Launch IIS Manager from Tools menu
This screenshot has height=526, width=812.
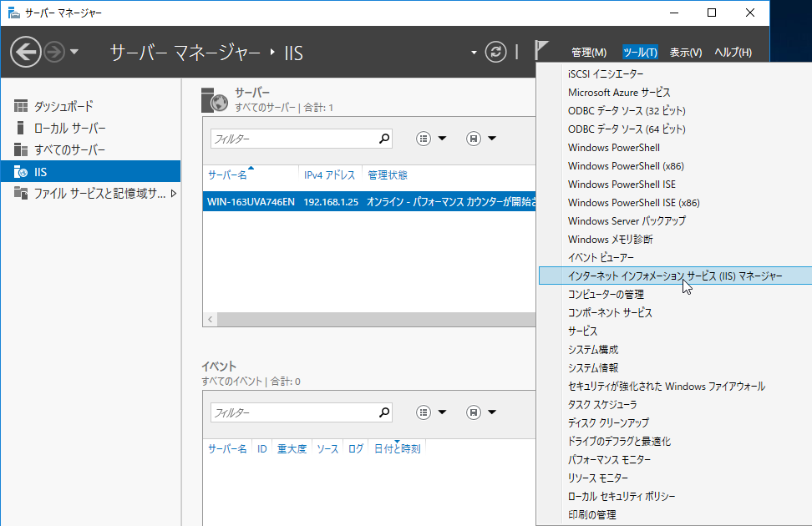(x=675, y=276)
